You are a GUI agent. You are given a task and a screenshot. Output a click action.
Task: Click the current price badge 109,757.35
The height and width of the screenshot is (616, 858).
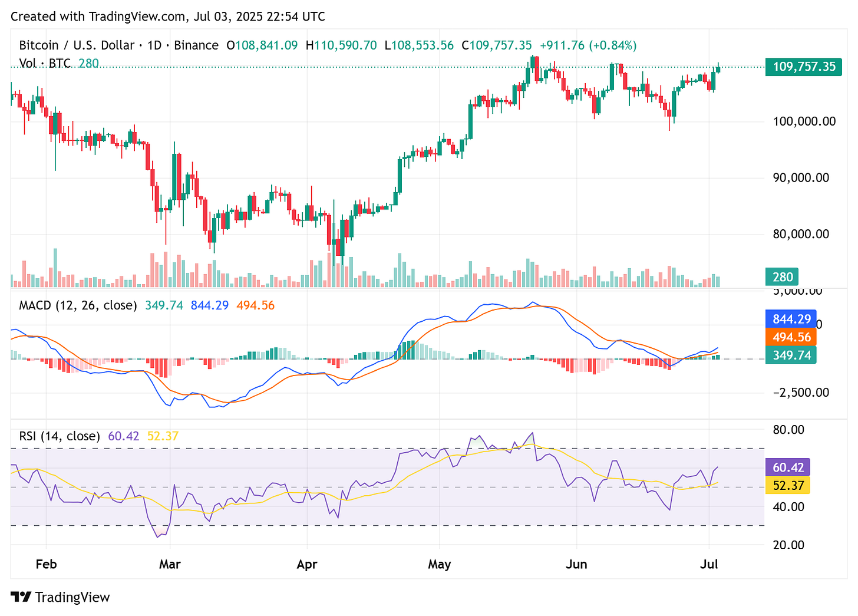803,67
